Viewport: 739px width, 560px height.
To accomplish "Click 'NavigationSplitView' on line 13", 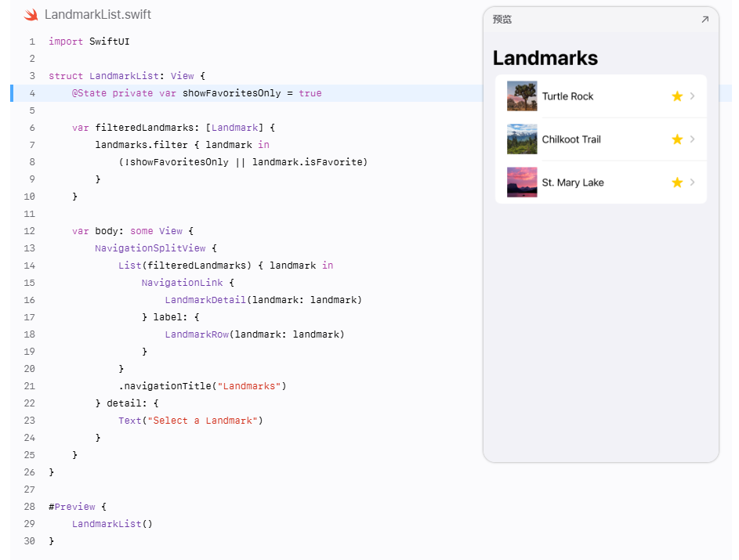I will 150,248.
